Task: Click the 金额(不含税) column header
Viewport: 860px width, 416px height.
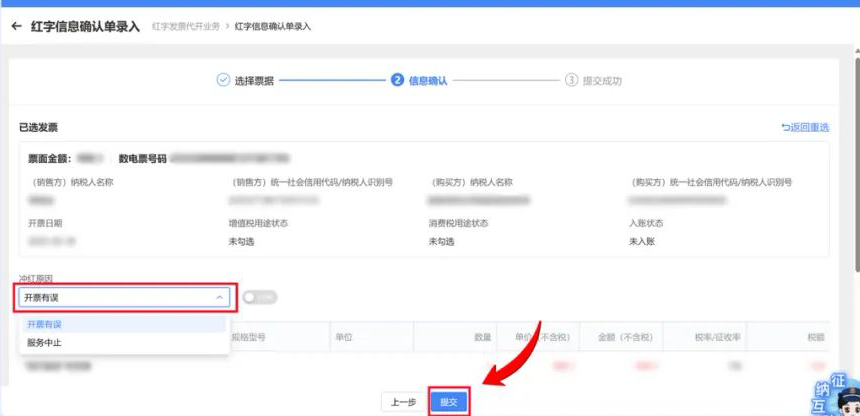Action: pos(625,337)
